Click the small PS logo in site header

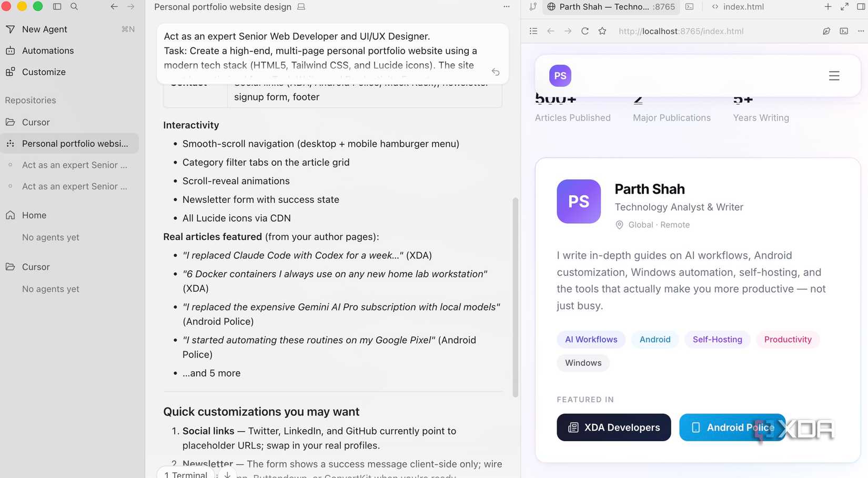click(560, 76)
